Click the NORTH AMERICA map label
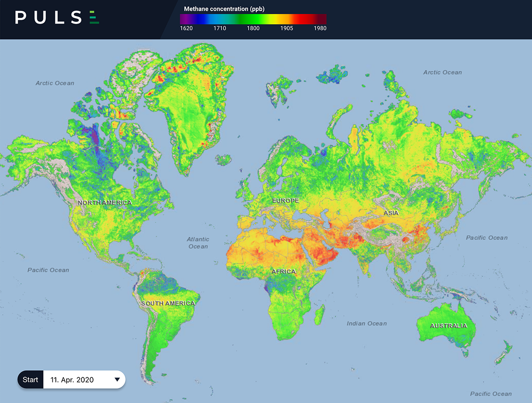The height and width of the screenshot is (403, 532). point(105,202)
